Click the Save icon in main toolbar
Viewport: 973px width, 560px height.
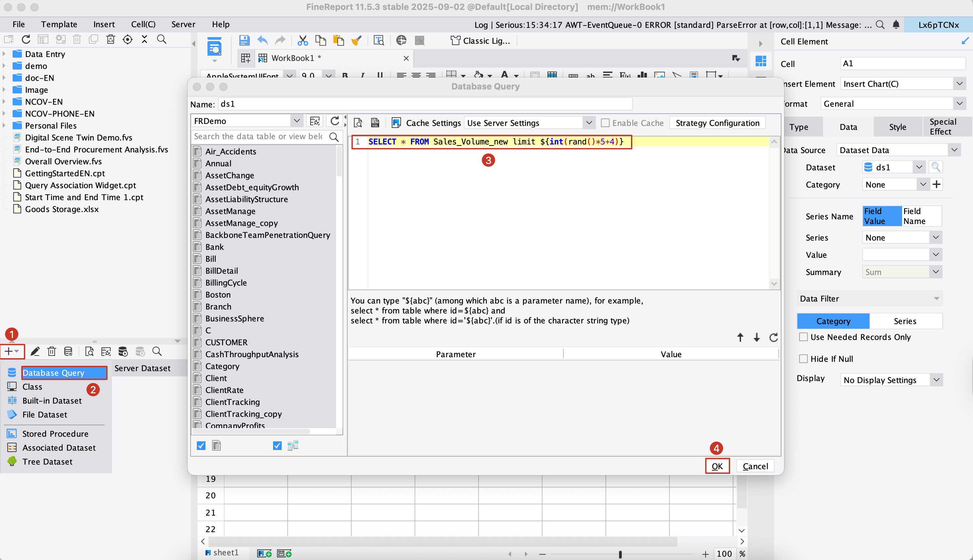click(244, 40)
